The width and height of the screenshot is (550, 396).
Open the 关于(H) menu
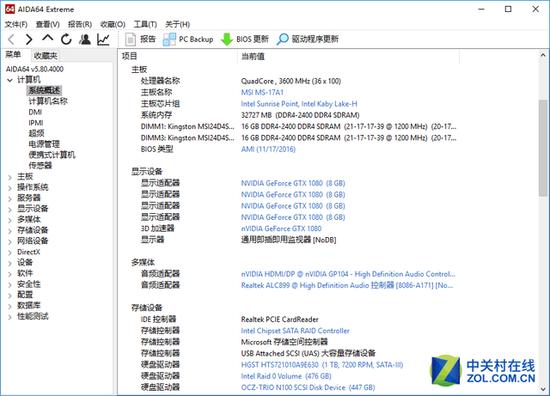click(177, 24)
